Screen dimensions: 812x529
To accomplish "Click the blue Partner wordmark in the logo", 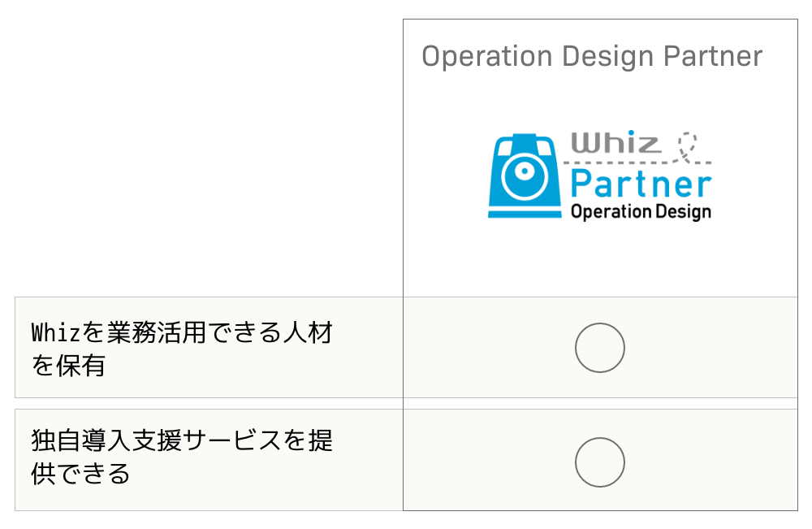I will click(x=641, y=184).
